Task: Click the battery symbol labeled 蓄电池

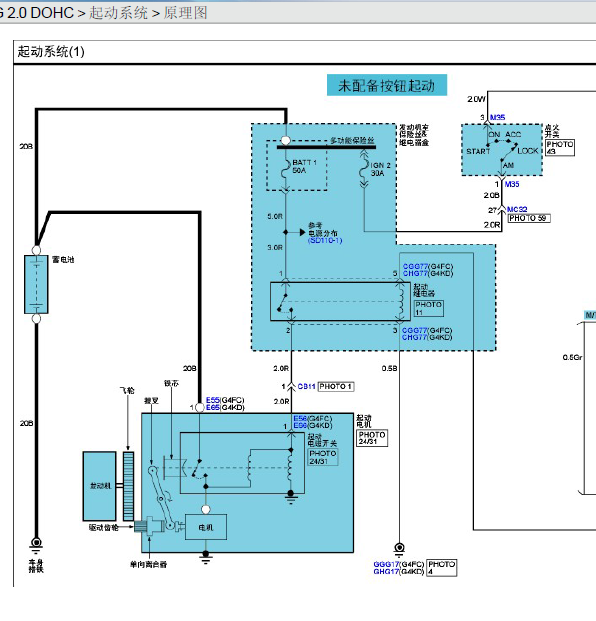Action: pos(36,284)
